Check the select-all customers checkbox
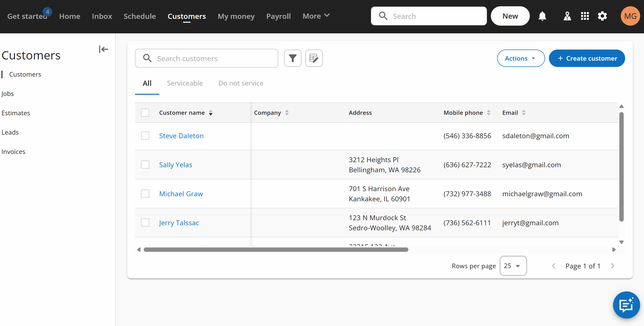The height and width of the screenshot is (326, 644). point(145,113)
